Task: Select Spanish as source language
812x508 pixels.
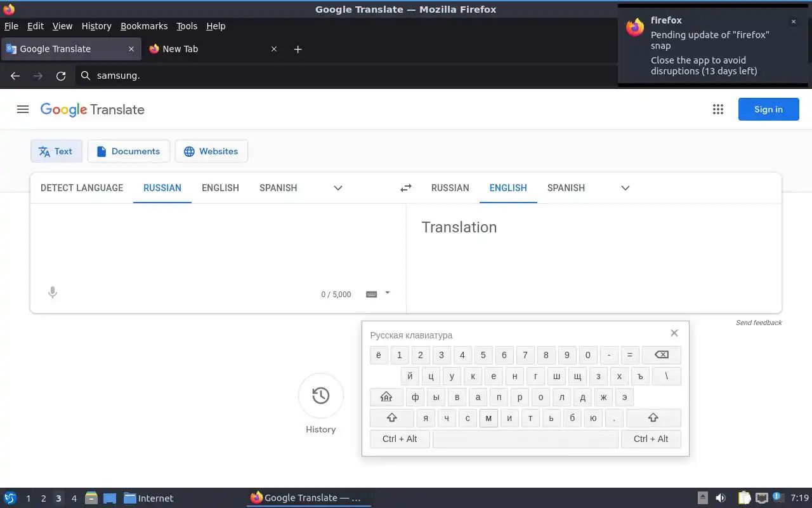Action: coord(278,188)
